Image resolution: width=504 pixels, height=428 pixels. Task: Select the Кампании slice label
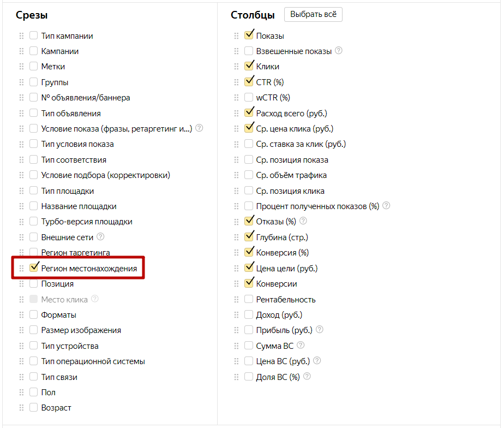click(60, 51)
